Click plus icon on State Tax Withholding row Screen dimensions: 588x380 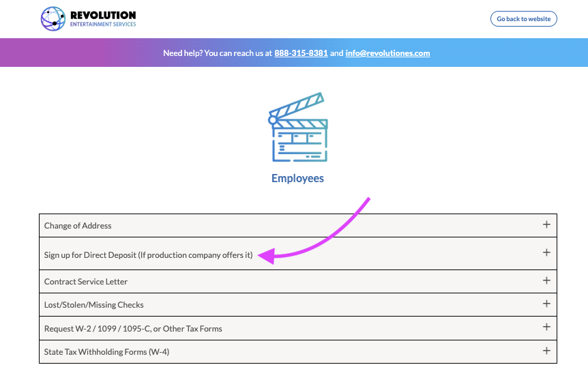click(x=546, y=351)
